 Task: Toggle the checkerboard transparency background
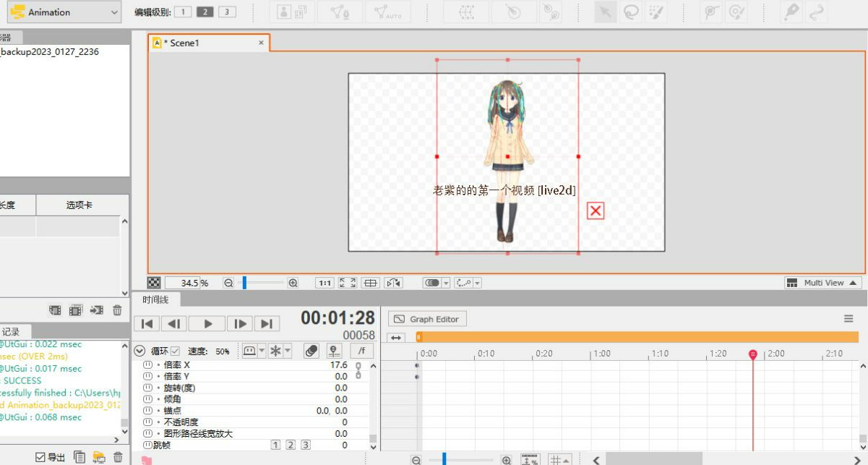click(154, 283)
